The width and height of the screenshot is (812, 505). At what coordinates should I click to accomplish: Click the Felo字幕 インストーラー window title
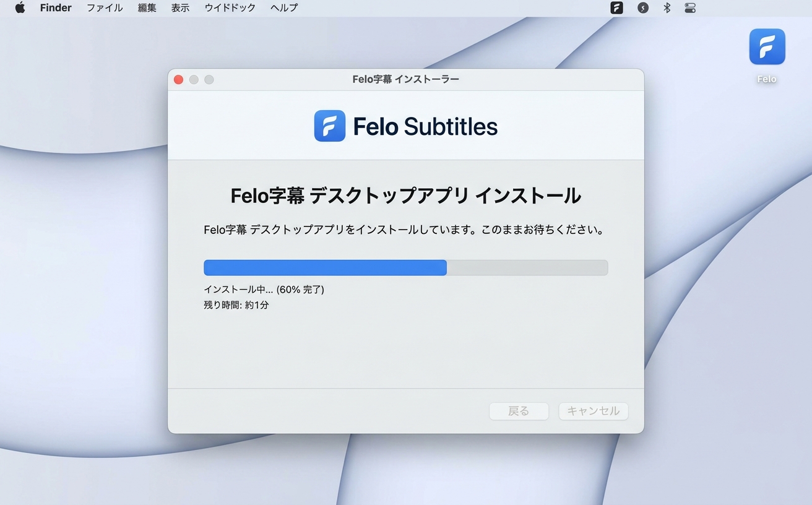[x=405, y=79]
